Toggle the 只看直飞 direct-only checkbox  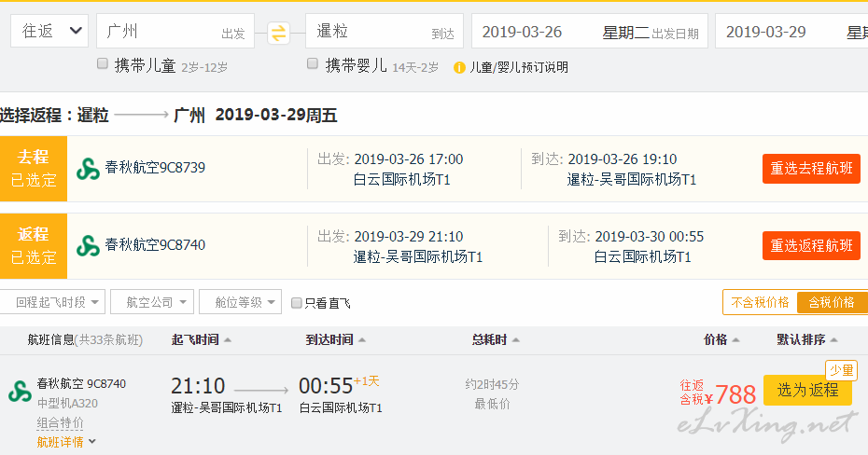coord(296,303)
